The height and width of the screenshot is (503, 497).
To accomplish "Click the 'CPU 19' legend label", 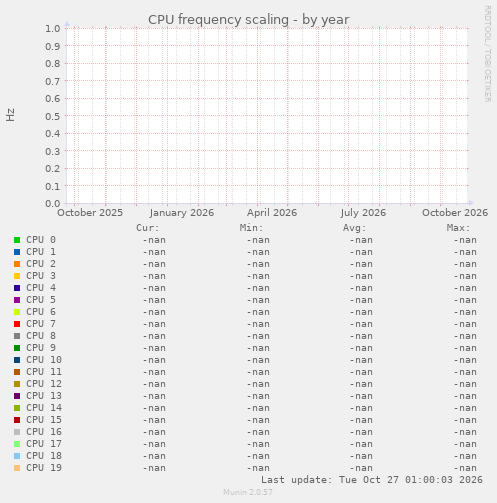I will point(44,468).
